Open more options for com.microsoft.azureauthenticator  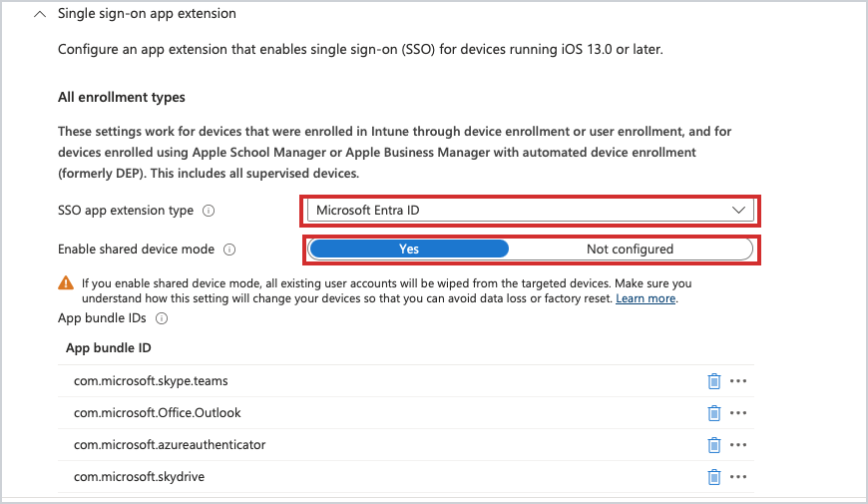point(738,445)
